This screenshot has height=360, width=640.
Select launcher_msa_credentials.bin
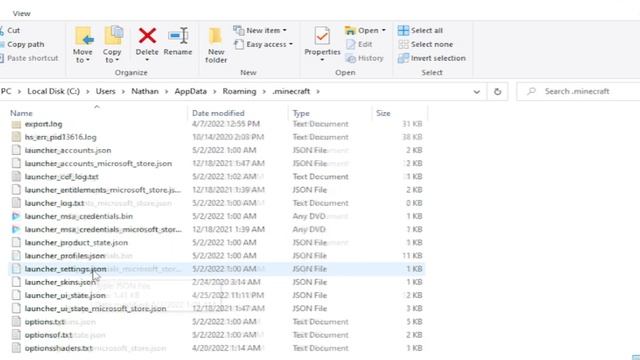click(78, 216)
